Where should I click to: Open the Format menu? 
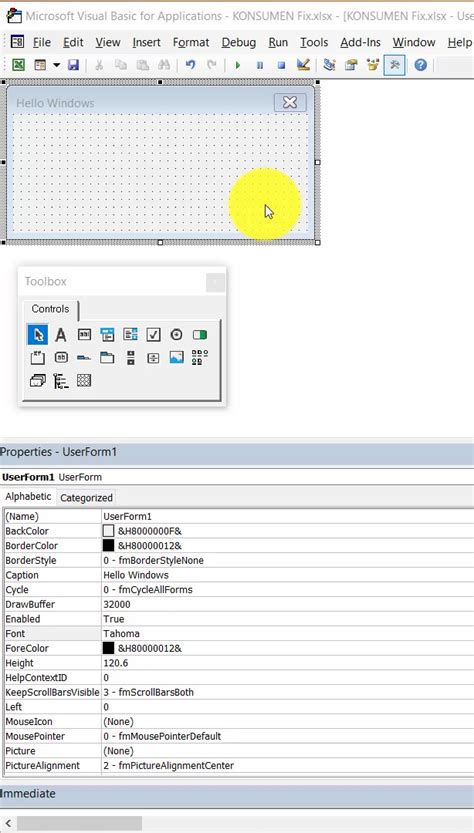[191, 42]
